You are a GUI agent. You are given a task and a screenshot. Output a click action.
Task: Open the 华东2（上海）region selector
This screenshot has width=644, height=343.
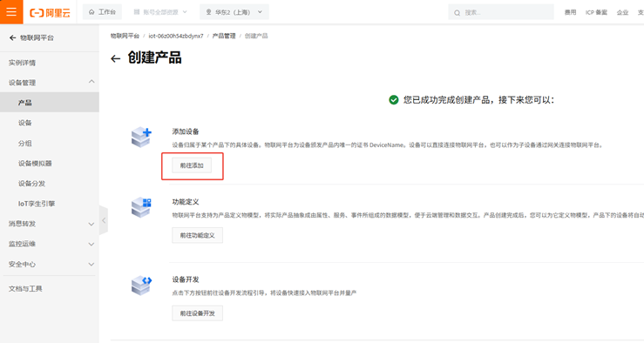pyautogui.click(x=234, y=12)
